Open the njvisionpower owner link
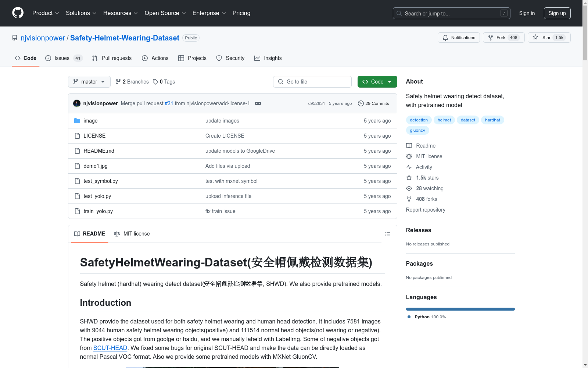The image size is (588, 368). [x=43, y=38]
